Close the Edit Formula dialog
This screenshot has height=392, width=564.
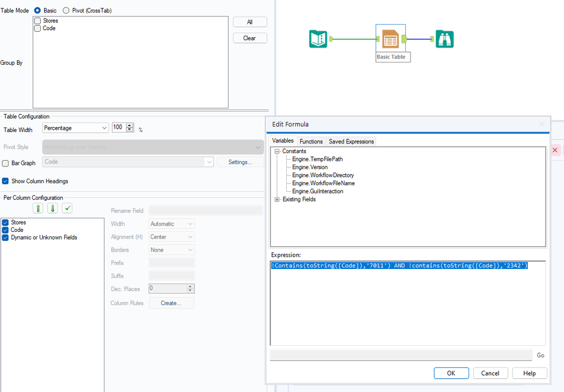(x=541, y=124)
